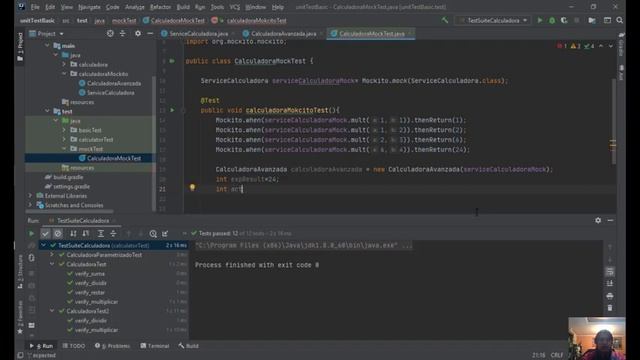The height and width of the screenshot is (360, 640).
Task: Click the Project tree horizontal scrollbar
Action: [69, 211]
